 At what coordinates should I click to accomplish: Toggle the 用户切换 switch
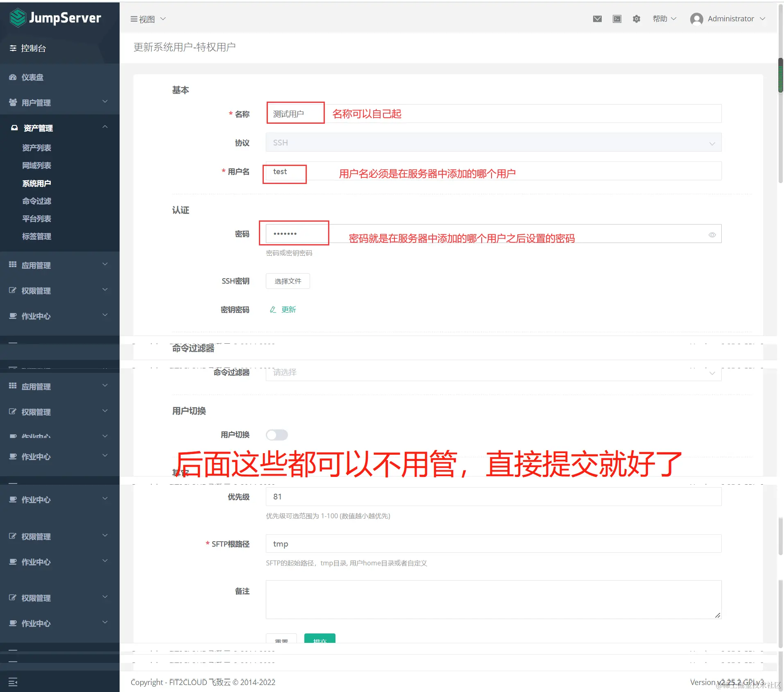277,435
